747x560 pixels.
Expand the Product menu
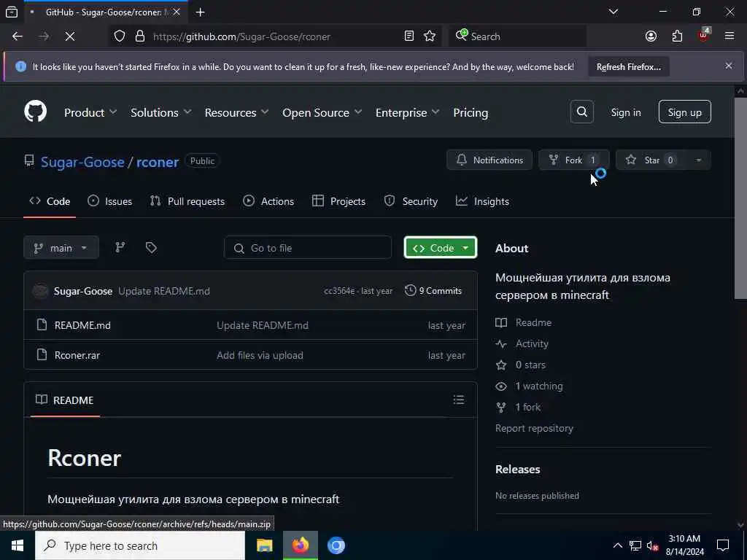coord(90,113)
